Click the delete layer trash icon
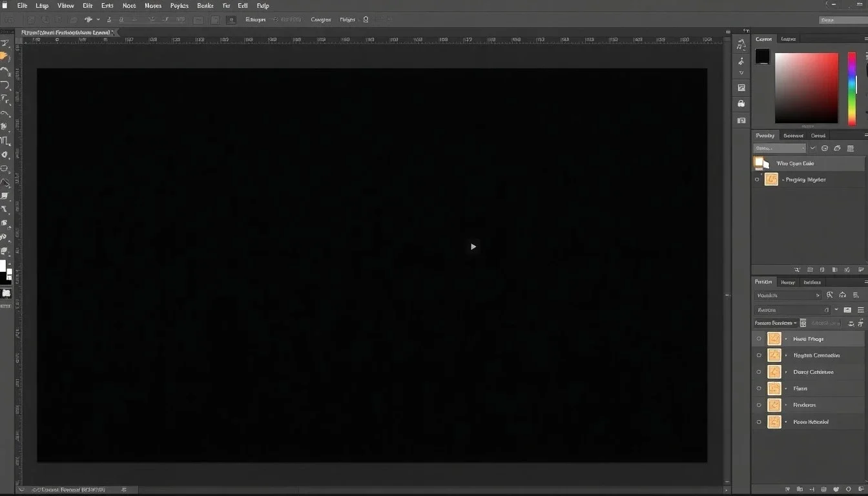This screenshot has width=868, height=496. [823, 489]
